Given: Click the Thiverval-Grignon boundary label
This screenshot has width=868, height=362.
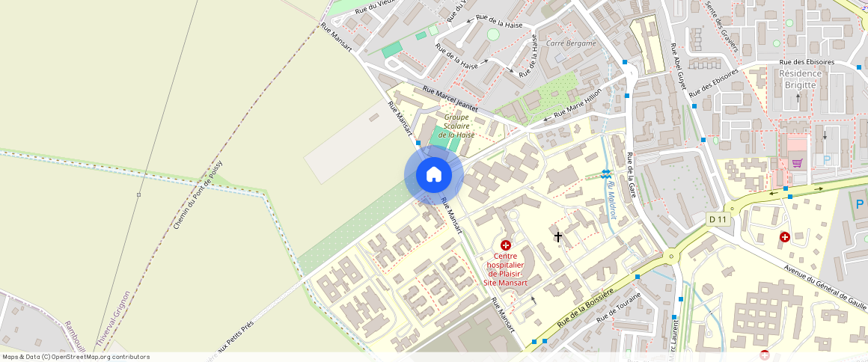Looking at the screenshot, I should (x=112, y=319).
